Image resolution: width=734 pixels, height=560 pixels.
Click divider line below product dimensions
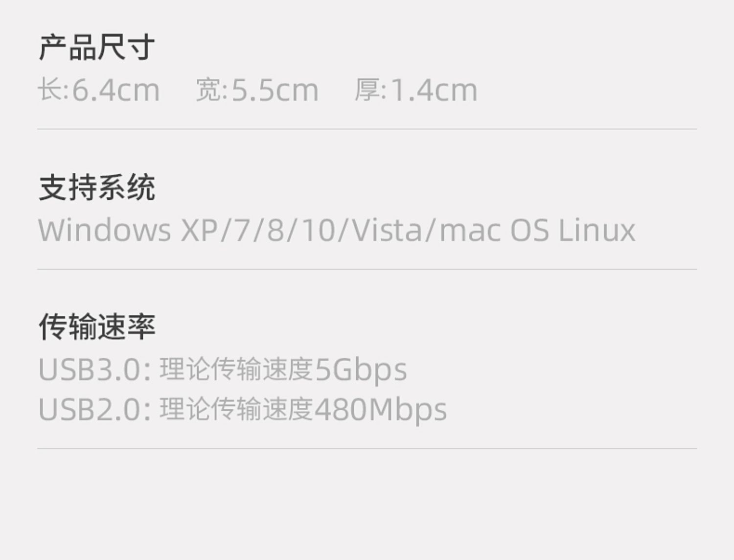tap(367, 129)
